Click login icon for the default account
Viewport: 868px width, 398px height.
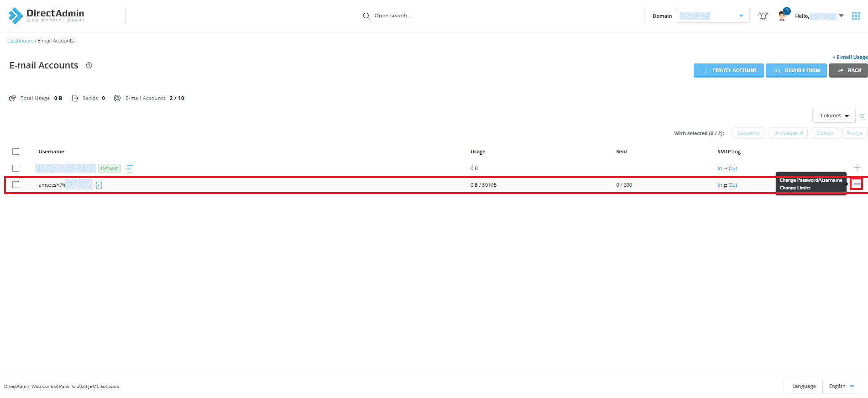[129, 169]
